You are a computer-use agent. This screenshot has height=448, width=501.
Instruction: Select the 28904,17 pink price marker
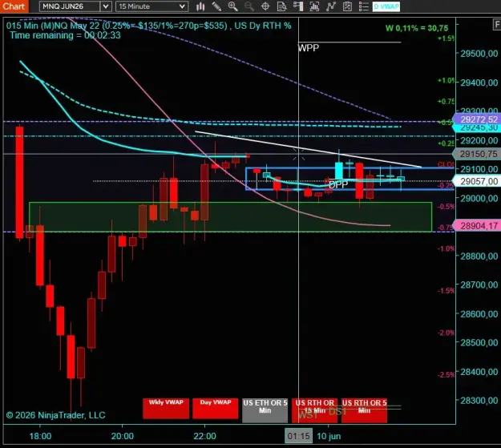[x=479, y=226]
